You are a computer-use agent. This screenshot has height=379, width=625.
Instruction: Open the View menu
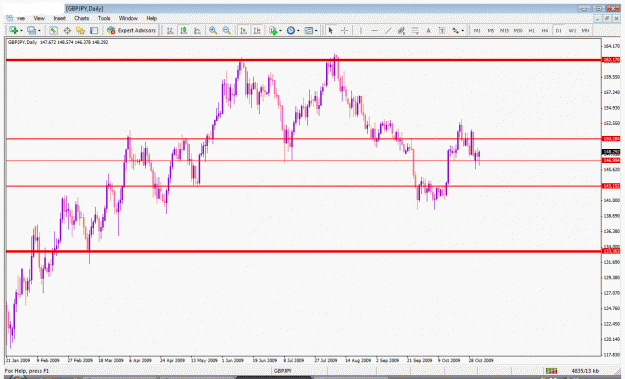pyautogui.click(x=39, y=18)
